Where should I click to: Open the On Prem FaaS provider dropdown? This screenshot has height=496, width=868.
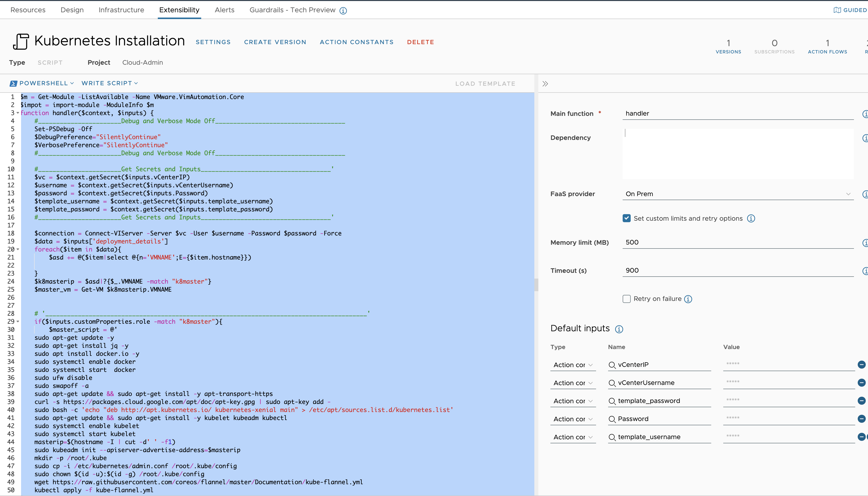(x=848, y=194)
